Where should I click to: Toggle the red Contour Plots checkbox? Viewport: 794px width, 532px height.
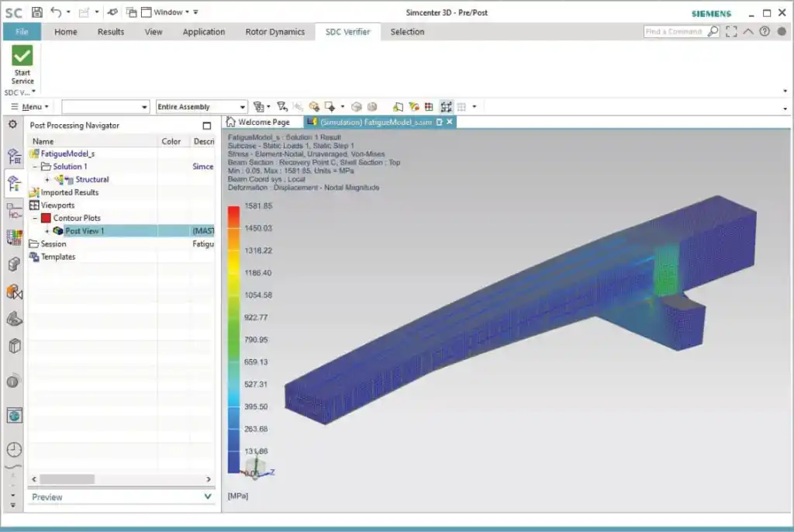click(46, 218)
